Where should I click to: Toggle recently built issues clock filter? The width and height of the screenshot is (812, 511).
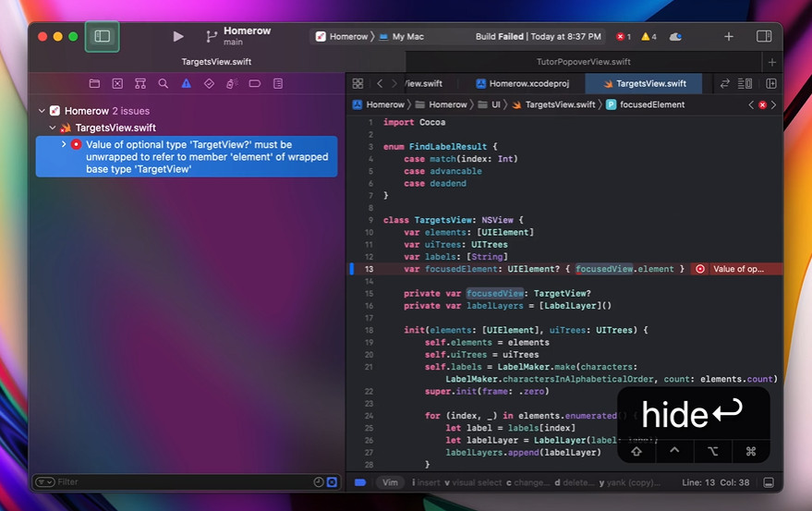pos(319,482)
